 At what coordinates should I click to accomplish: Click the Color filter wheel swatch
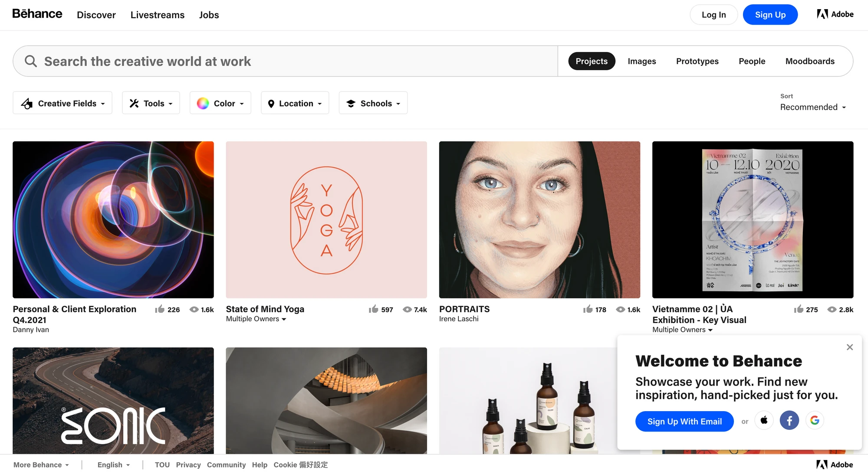click(x=202, y=103)
